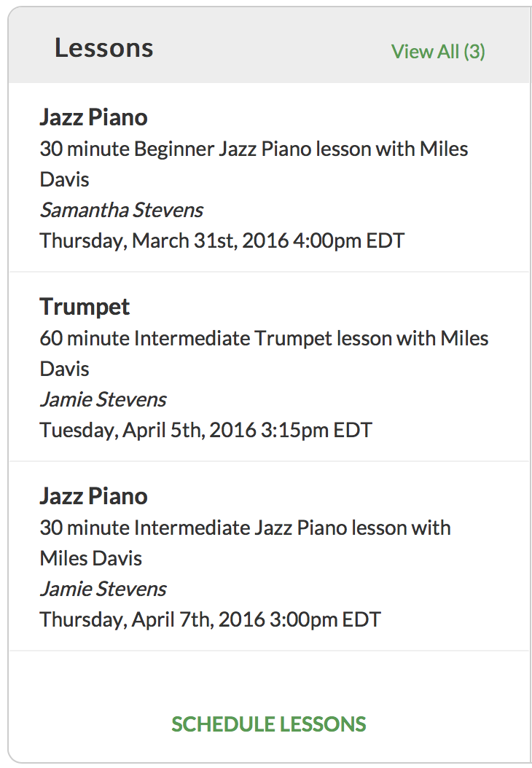The width and height of the screenshot is (532, 768).
Task: Click student name Samantha Stevens
Action: pyautogui.click(x=121, y=211)
